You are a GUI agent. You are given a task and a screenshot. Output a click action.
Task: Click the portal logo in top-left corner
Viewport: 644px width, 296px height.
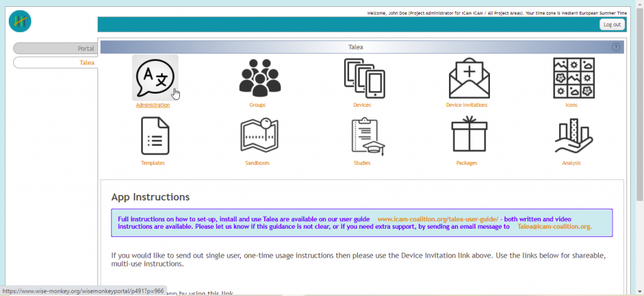pyautogui.click(x=20, y=21)
